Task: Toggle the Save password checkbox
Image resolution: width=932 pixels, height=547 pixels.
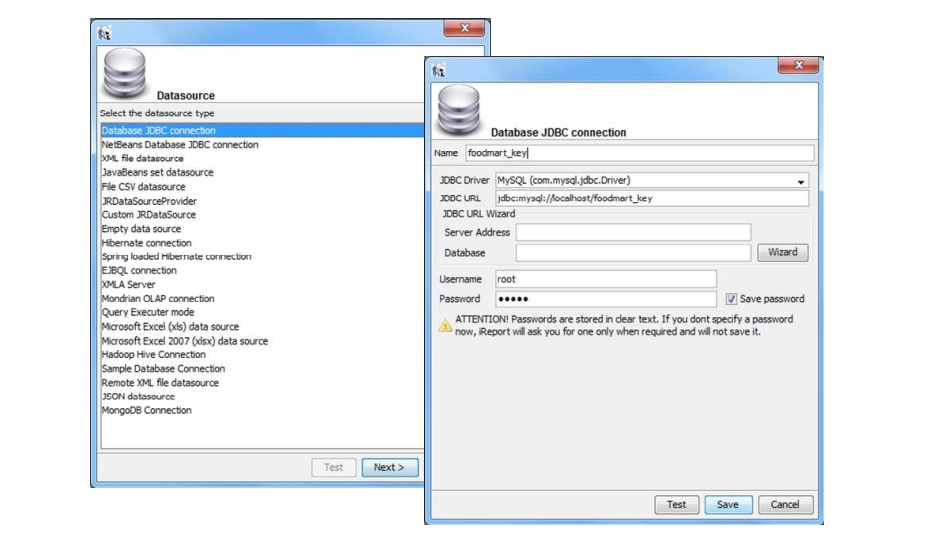Action: [731, 298]
